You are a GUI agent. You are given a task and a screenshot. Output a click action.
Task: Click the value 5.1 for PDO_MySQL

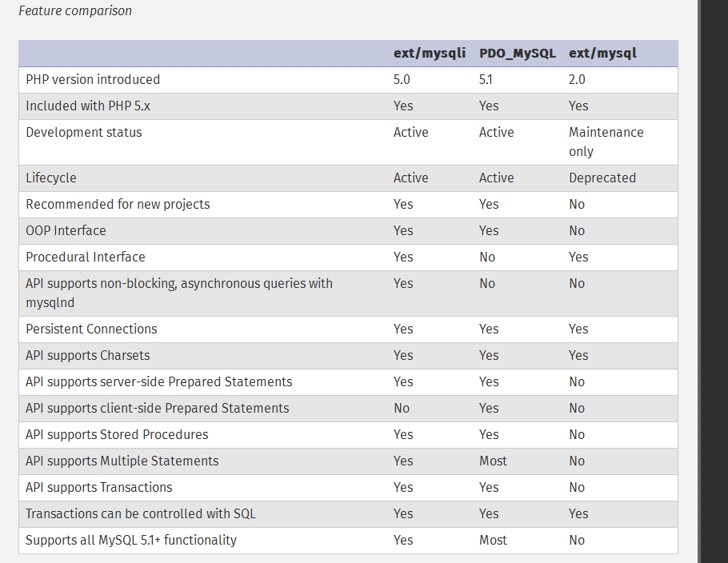coord(486,80)
